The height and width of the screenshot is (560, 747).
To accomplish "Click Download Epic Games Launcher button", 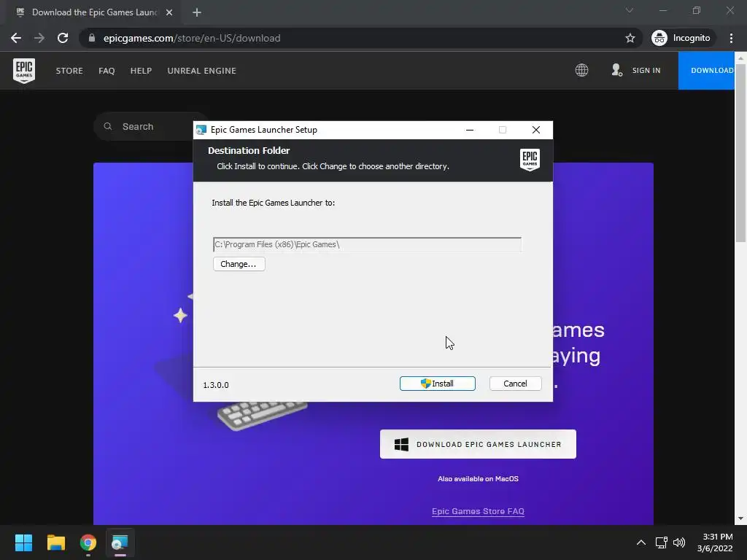I will [478, 444].
